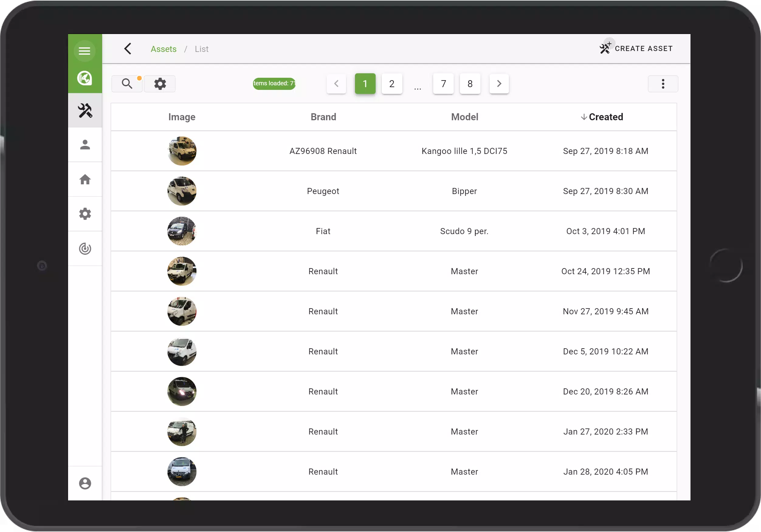This screenshot has height=532, width=761.
Task: Click the Dec 20, 2019 8:26 AM date
Action: tap(606, 391)
